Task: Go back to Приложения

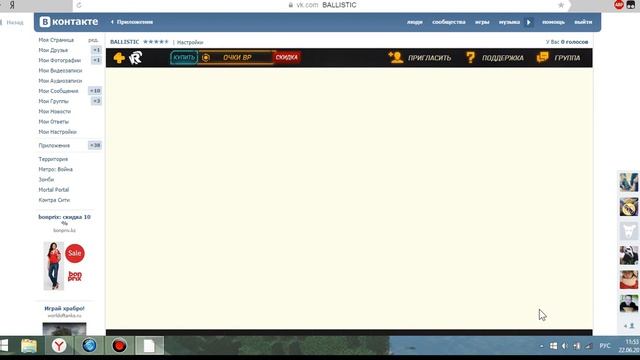Action: click(132, 22)
